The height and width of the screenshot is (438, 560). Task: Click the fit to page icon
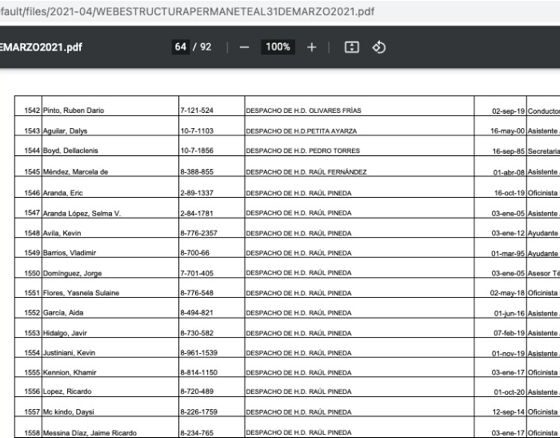pos(352,47)
